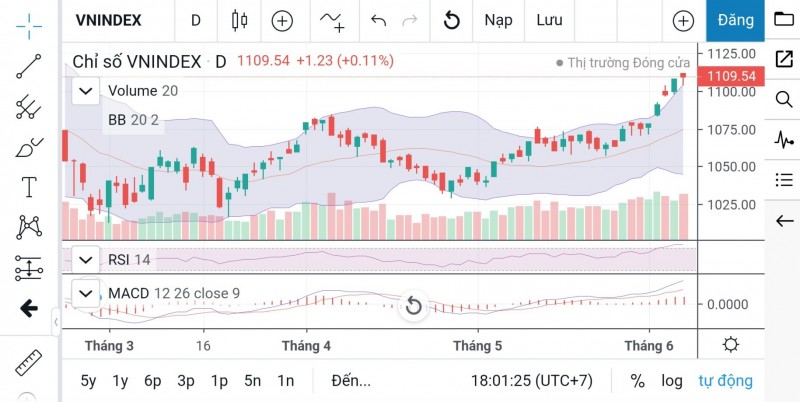Open the symbol search magnifier icon
The height and width of the screenshot is (402, 800).
tap(783, 98)
